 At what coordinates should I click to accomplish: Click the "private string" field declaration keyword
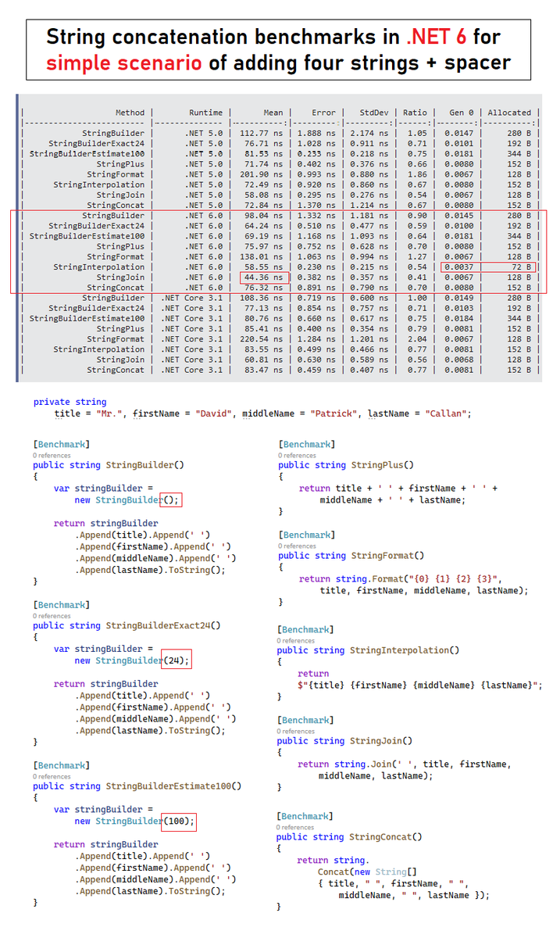[x=70, y=402]
